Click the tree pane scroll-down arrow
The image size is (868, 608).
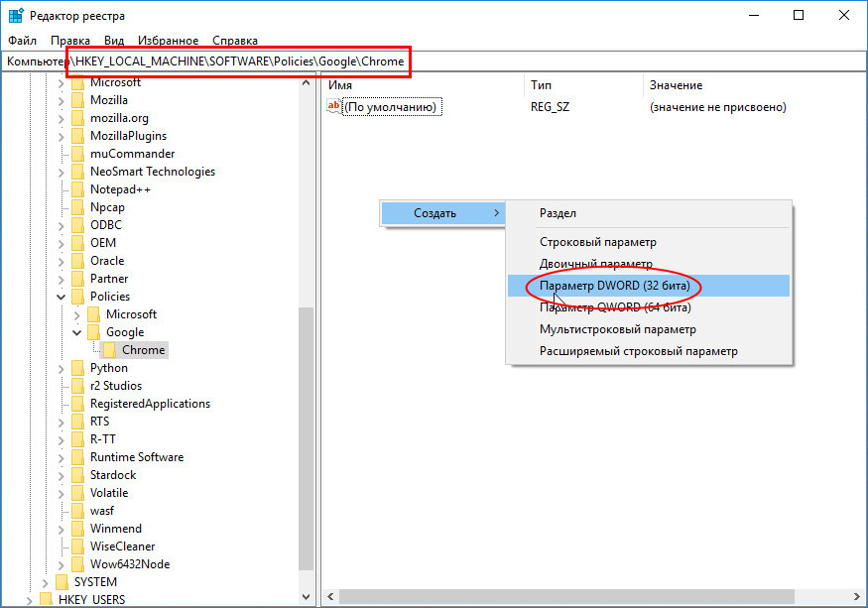coord(307,597)
